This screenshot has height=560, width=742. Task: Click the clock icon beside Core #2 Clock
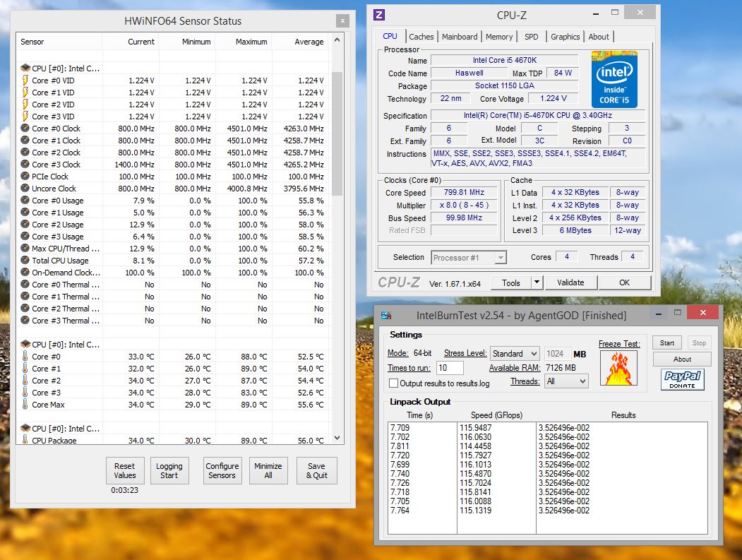(25, 153)
